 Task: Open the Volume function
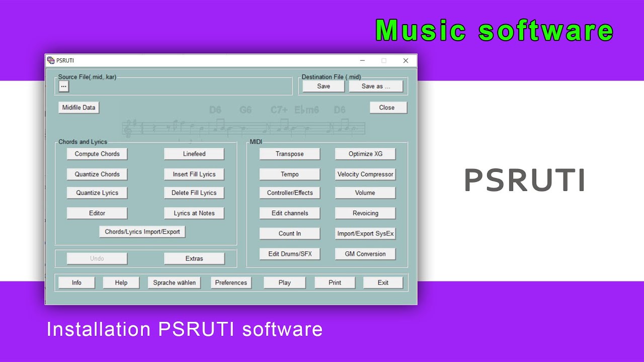(365, 193)
